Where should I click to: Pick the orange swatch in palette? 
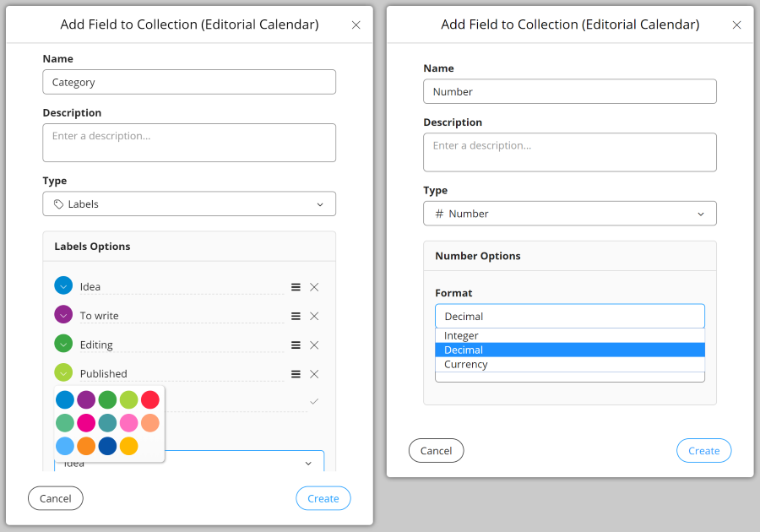[x=86, y=446]
